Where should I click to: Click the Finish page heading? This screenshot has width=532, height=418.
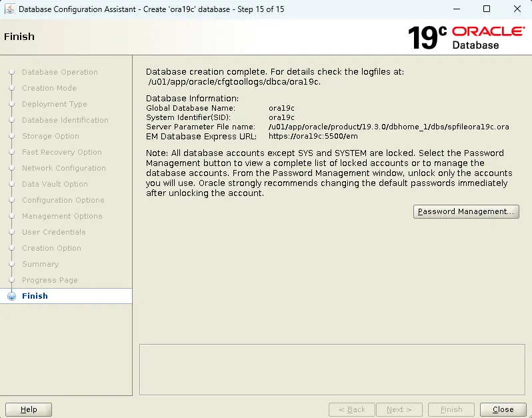pyautogui.click(x=19, y=37)
